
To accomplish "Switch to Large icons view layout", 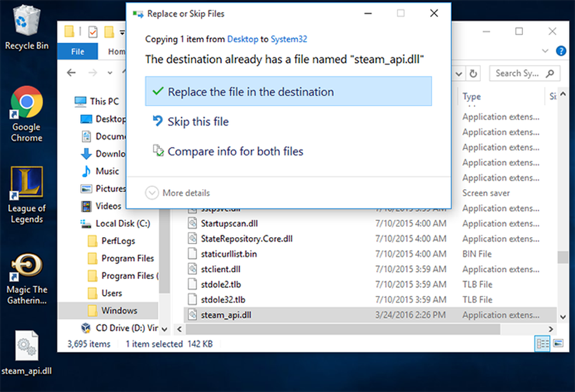I will pos(558,344).
